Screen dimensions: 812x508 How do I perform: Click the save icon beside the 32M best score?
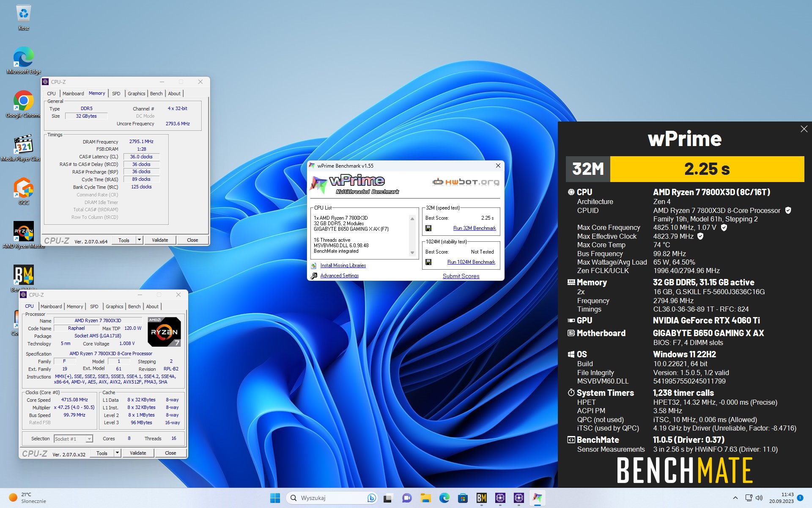pos(428,228)
